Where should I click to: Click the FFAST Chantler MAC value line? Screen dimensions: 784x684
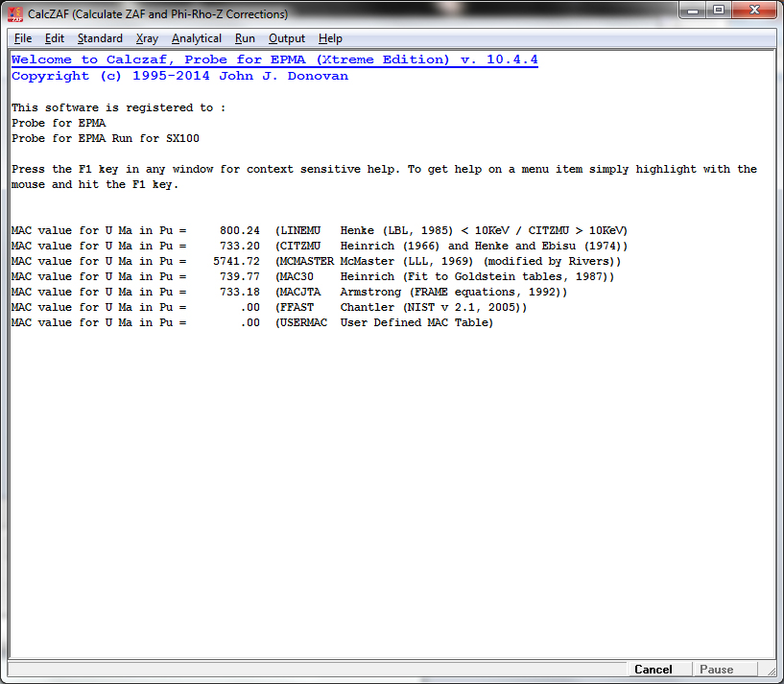pyautogui.click(x=270, y=307)
